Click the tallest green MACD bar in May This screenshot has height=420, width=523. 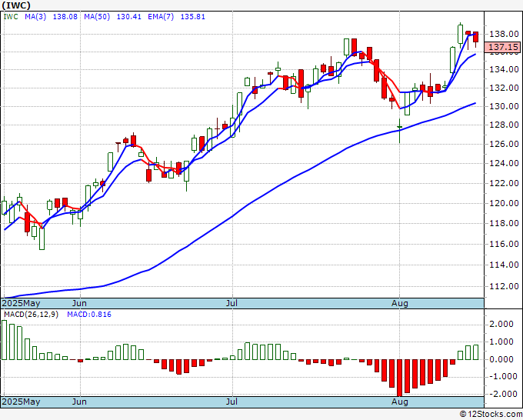pyautogui.click(x=4, y=340)
